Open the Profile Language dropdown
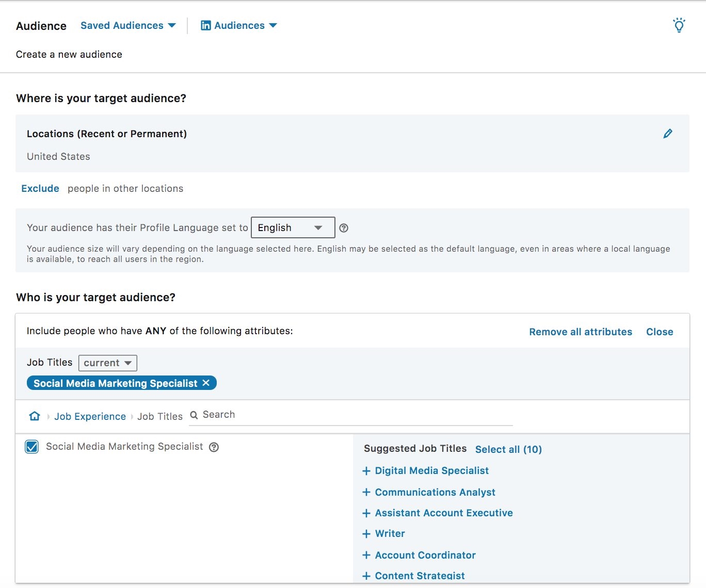The width and height of the screenshot is (706, 588). tap(292, 227)
